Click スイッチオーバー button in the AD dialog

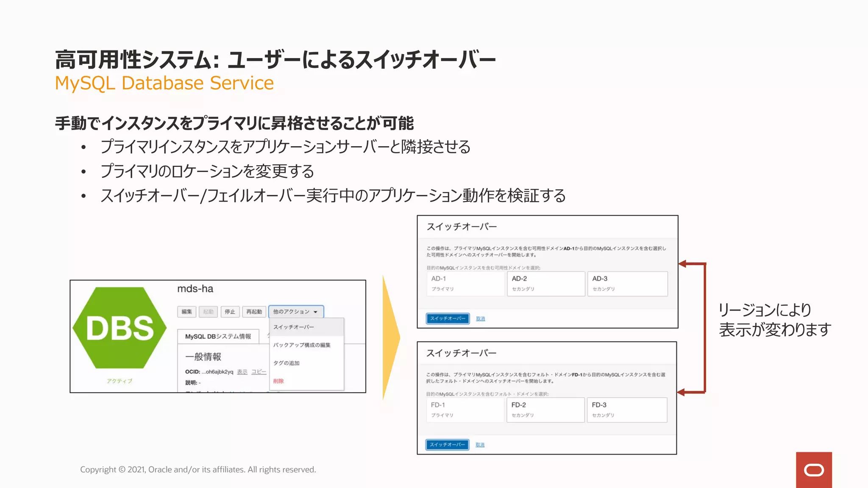point(448,318)
